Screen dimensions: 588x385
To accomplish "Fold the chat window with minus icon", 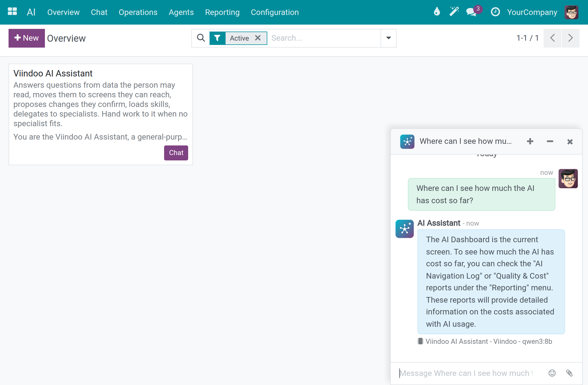I will 550,141.
